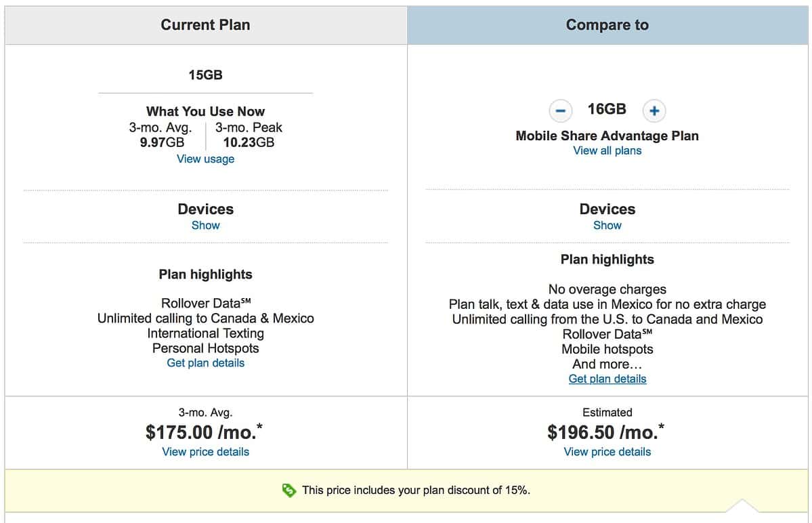Image resolution: width=812 pixels, height=523 pixels.
Task: Select the Compare to column header
Action: click(x=607, y=24)
